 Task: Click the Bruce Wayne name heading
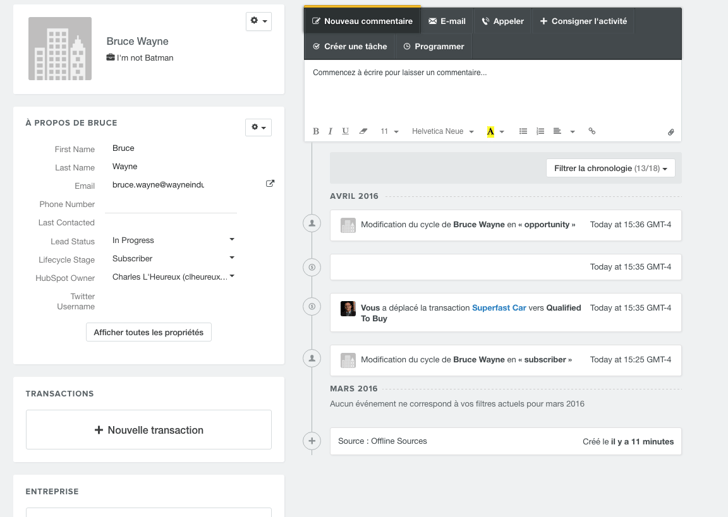(x=137, y=41)
